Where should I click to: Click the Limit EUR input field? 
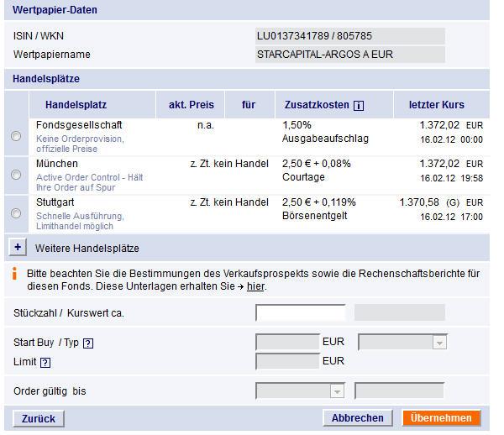pos(286,362)
